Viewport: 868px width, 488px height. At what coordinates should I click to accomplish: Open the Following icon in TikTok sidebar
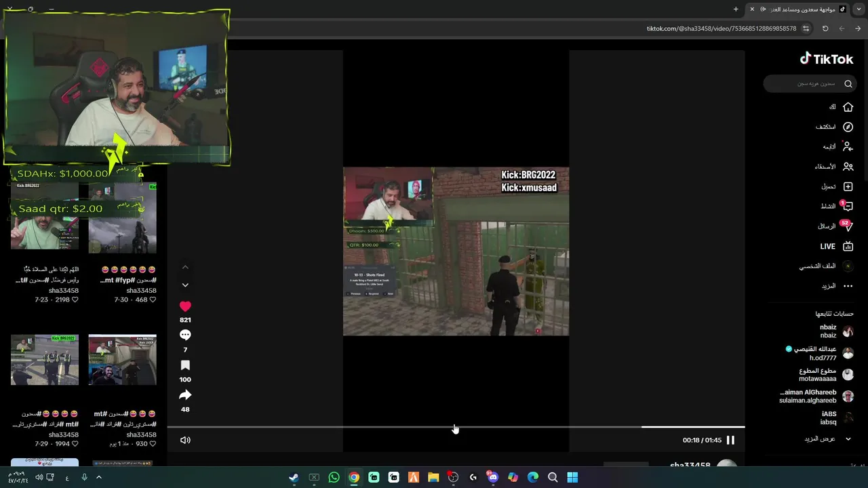pos(848,146)
